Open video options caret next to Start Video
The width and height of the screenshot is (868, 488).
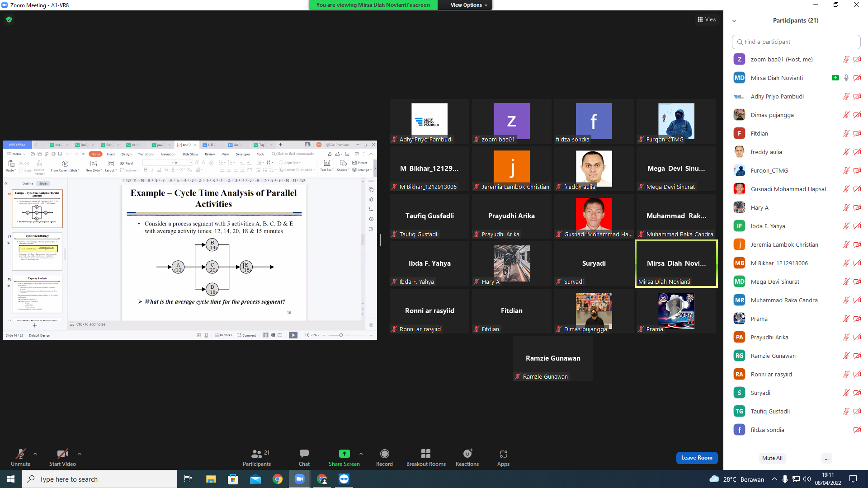[x=80, y=453]
